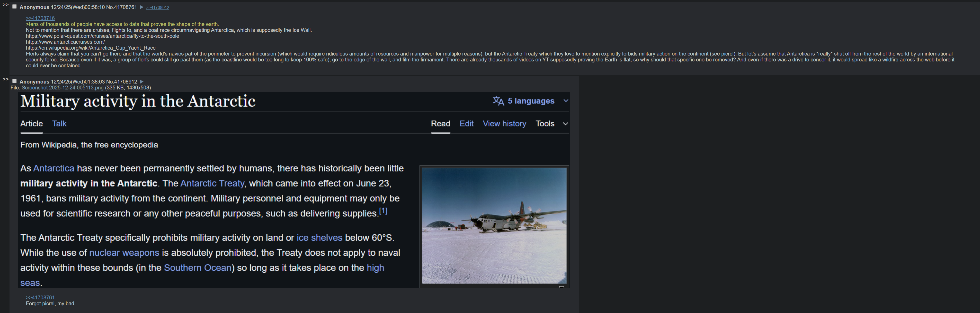This screenshot has height=313, width=980.
Task: Open the post menu arrow for No.41708912
Action: pyautogui.click(x=141, y=82)
